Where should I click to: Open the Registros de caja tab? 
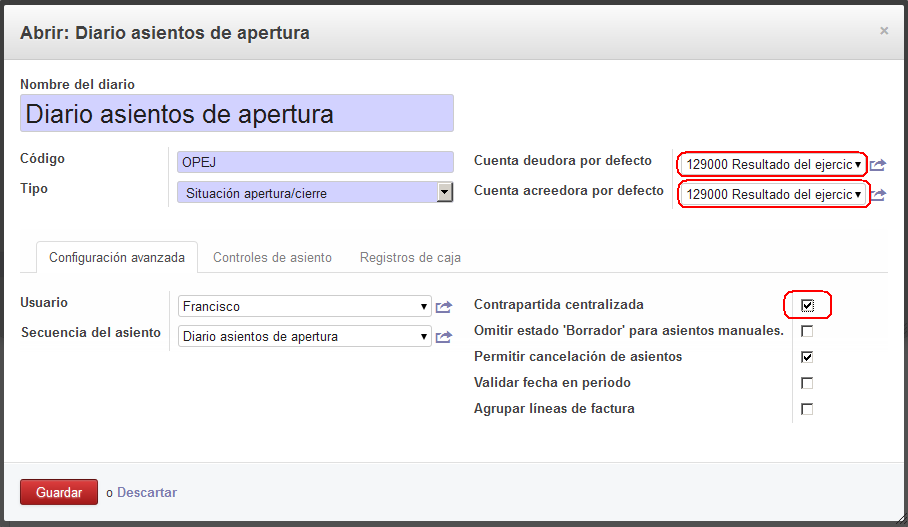(x=410, y=258)
